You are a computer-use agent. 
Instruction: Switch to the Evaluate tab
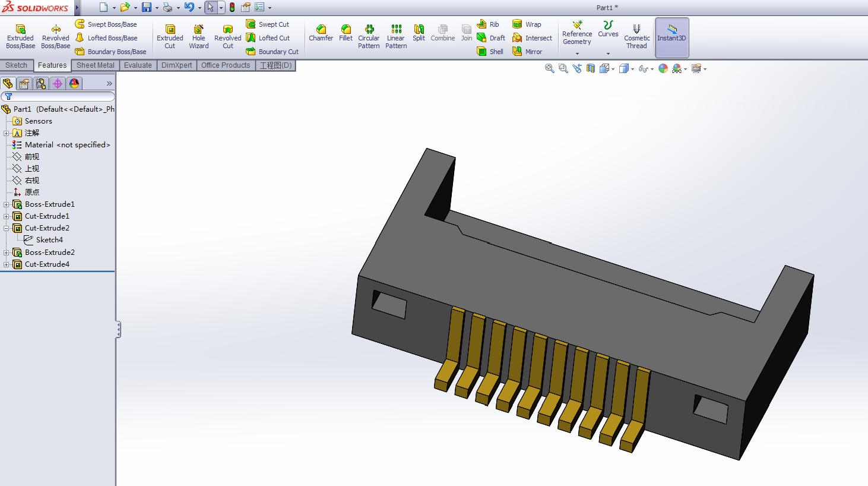(138, 65)
